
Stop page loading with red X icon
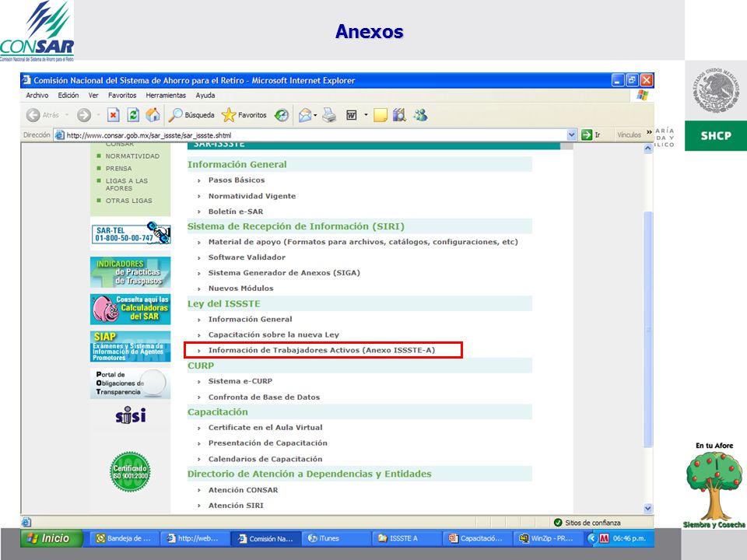click(114, 115)
